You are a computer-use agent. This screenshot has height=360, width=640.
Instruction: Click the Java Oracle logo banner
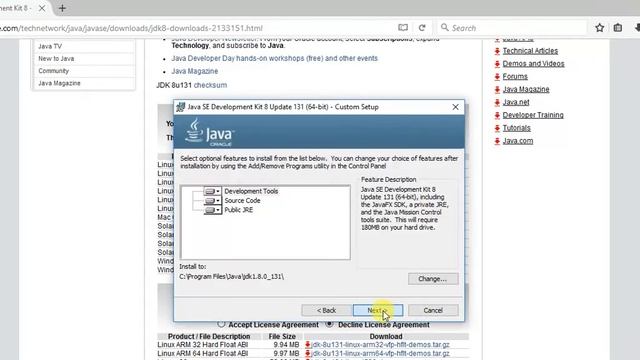[x=319, y=132]
